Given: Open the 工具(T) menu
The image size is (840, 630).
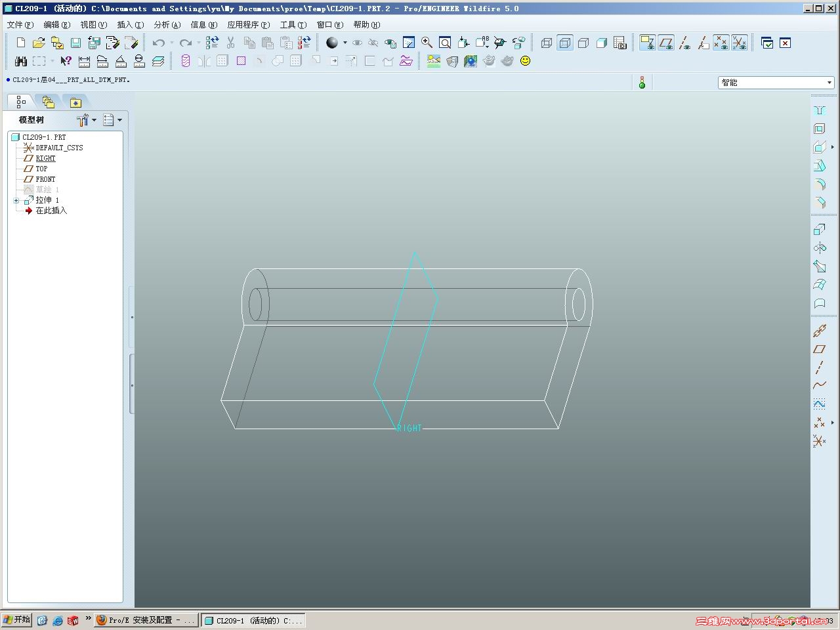Looking at the screenshot, I should [x=293, y=25].
